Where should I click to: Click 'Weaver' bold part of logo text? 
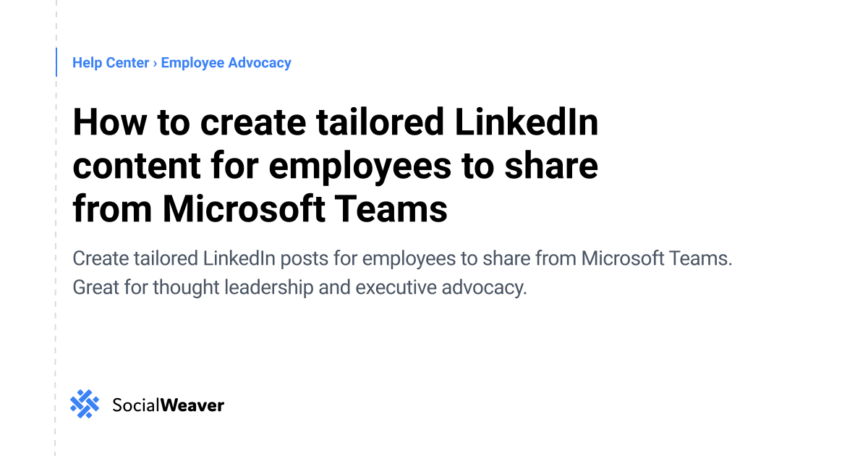(191, 405)
